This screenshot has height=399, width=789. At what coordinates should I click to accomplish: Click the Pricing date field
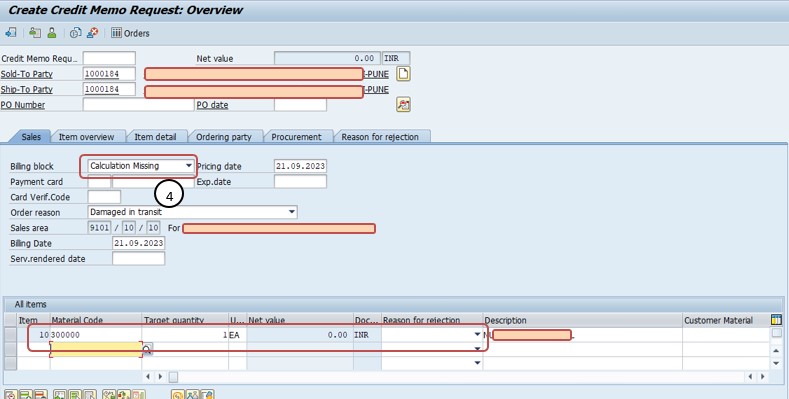point(300,166)
